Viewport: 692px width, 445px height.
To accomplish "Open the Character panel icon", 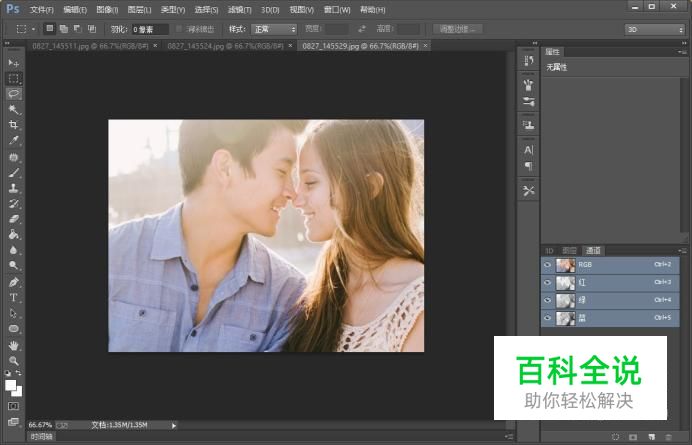I will (x=529, y=150).
